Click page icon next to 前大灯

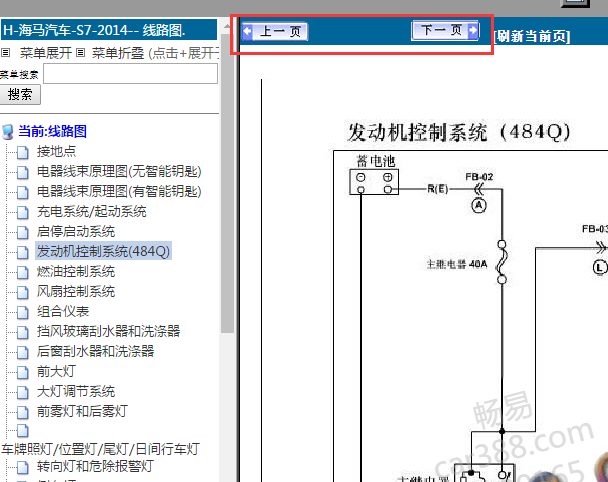click(x=23, y=373)
